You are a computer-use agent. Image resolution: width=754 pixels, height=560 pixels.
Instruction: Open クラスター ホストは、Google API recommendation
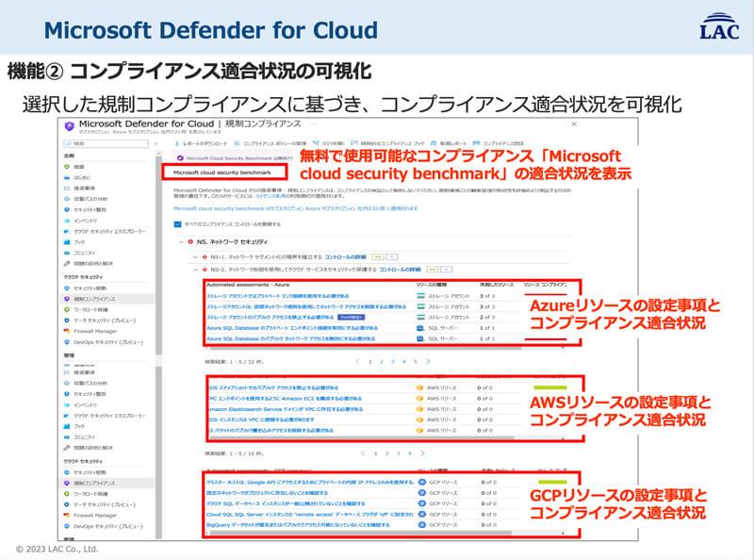pyautogui.click(x=310, y=482)
